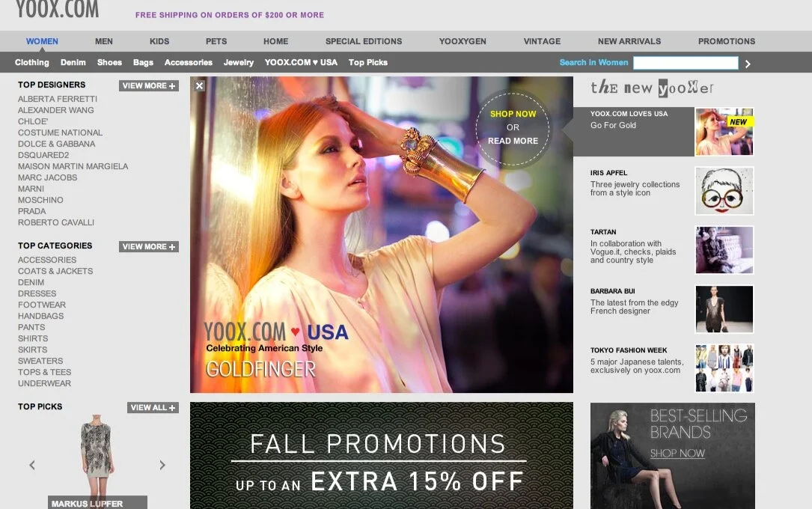Open the Iris Apfel article thumbnail
This screenshot has height=509, width=812.
[724, 190]
